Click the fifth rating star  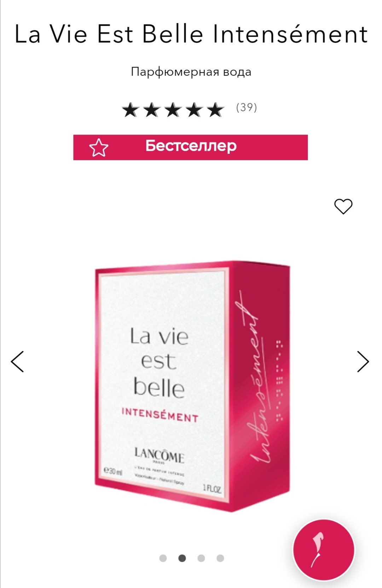[x=216, y=110]
